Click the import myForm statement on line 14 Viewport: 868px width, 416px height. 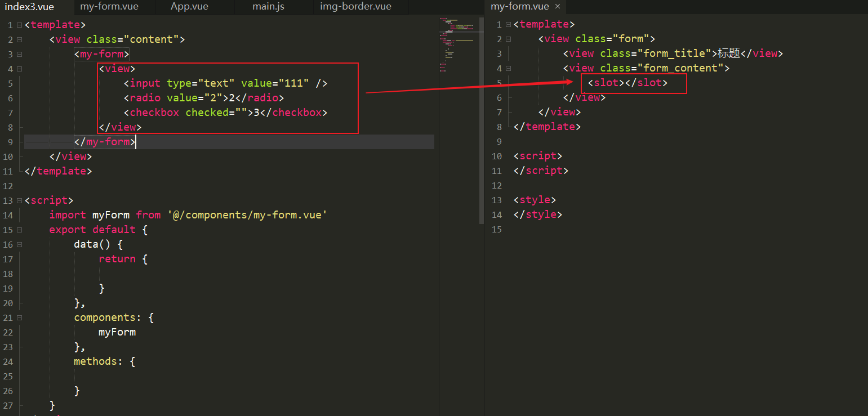(x=188, y=215)
